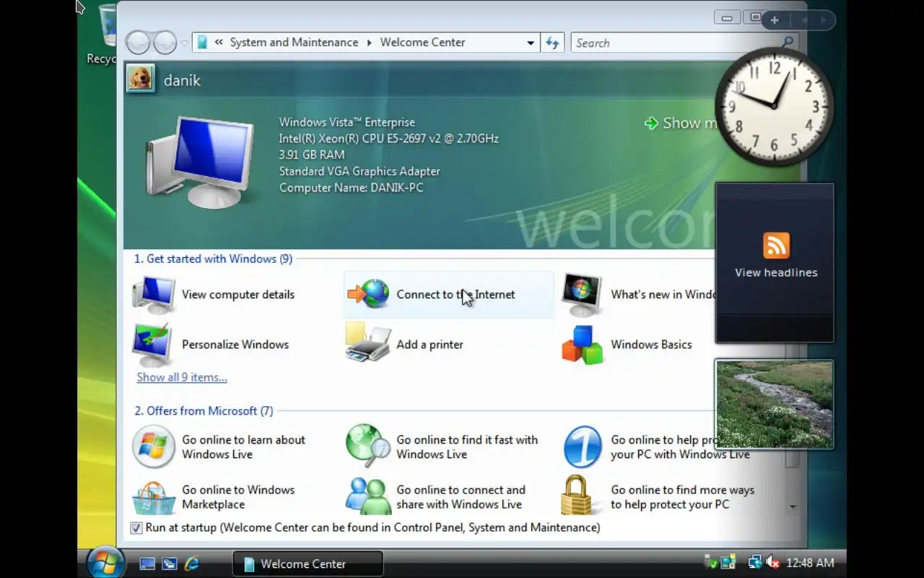This screenshot has width=924, height=578.
Task: Click the View headlines gadget link
Action: [776, 272]
